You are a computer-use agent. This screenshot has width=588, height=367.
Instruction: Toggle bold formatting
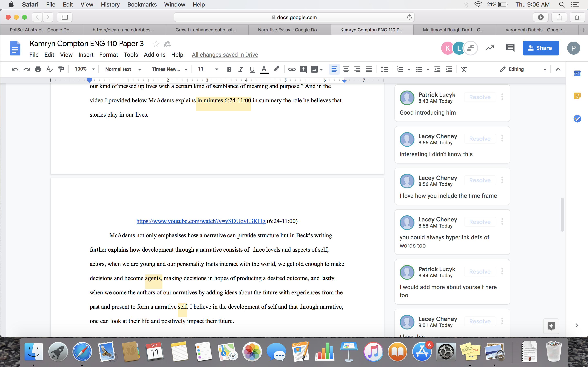[x=229, y=69]
